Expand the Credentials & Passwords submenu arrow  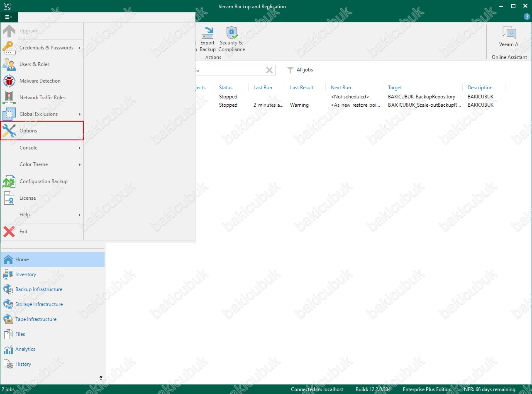80,48
